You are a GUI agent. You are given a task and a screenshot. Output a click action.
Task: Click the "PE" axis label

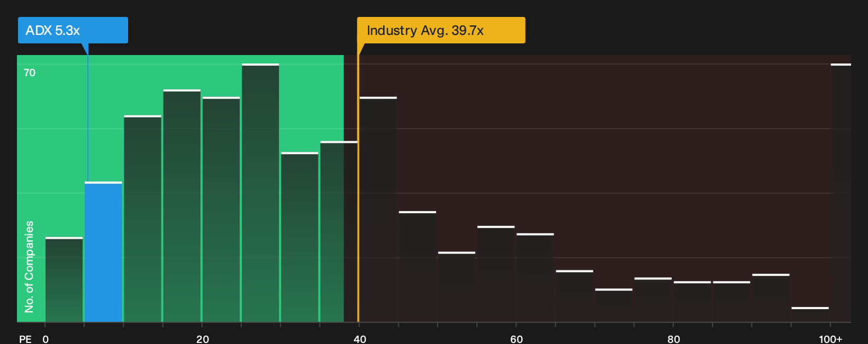click(25, 339)
